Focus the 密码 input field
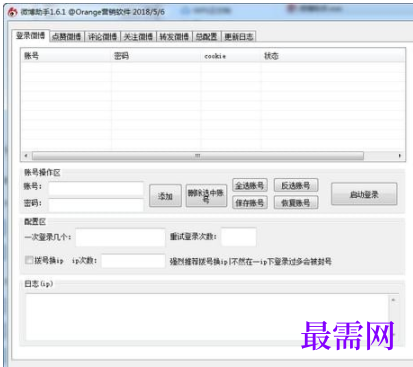 (x=96, y=205)
